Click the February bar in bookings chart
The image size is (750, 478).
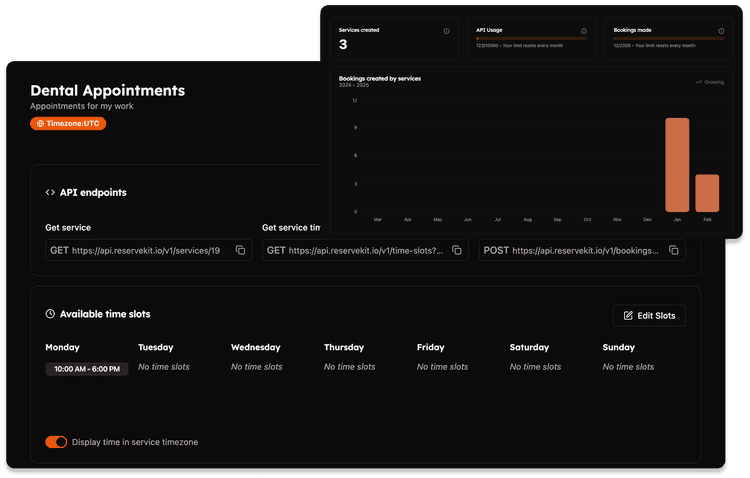tap(707, 192)
